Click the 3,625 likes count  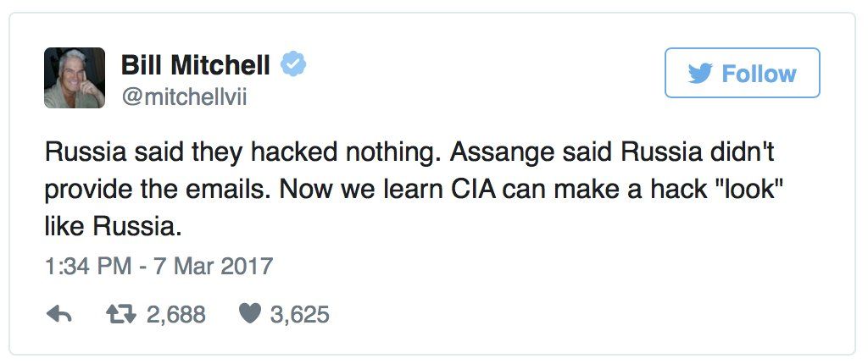click(x=299, y=315)
